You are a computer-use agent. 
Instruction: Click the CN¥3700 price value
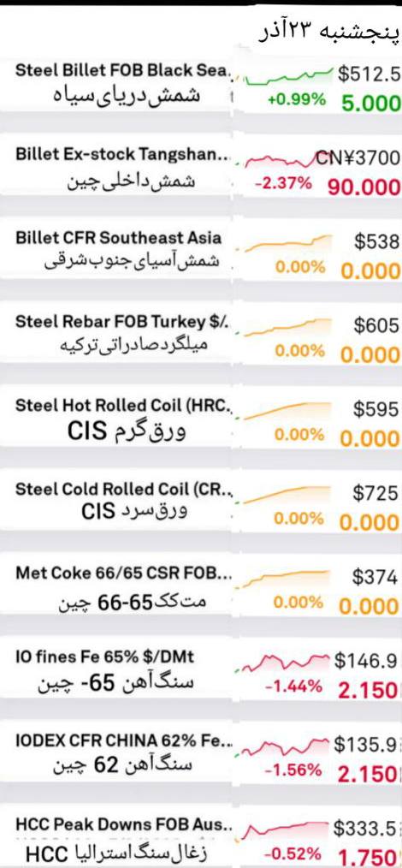(358, 158)
